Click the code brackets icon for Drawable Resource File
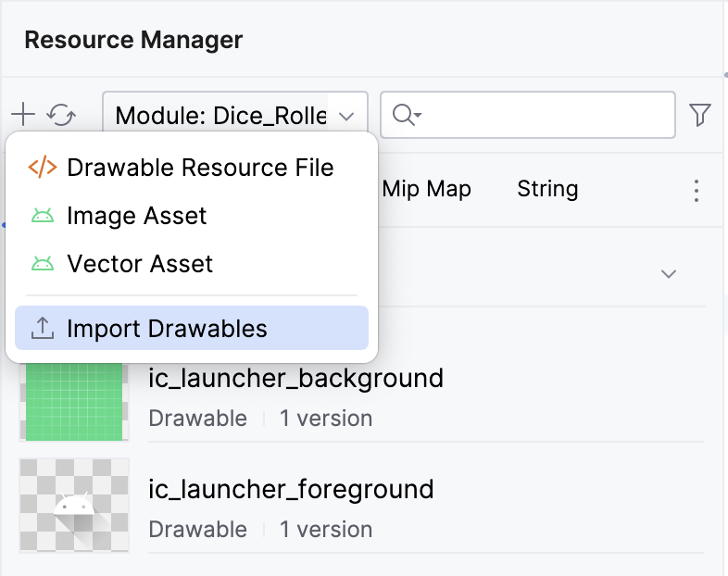This screenshot has width=728, height=576. (42, 168)
